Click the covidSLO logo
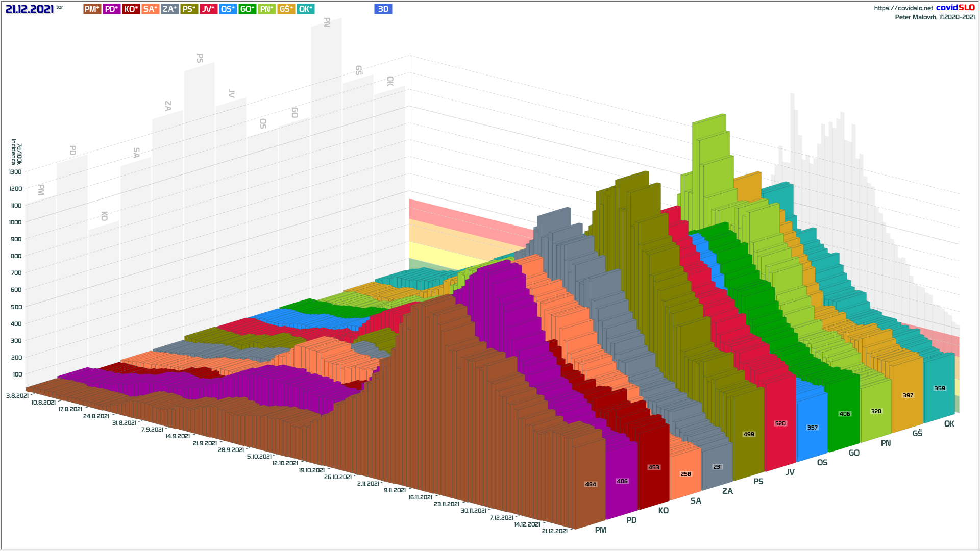The height and width of the screenshot is (551, 980). 955,7
